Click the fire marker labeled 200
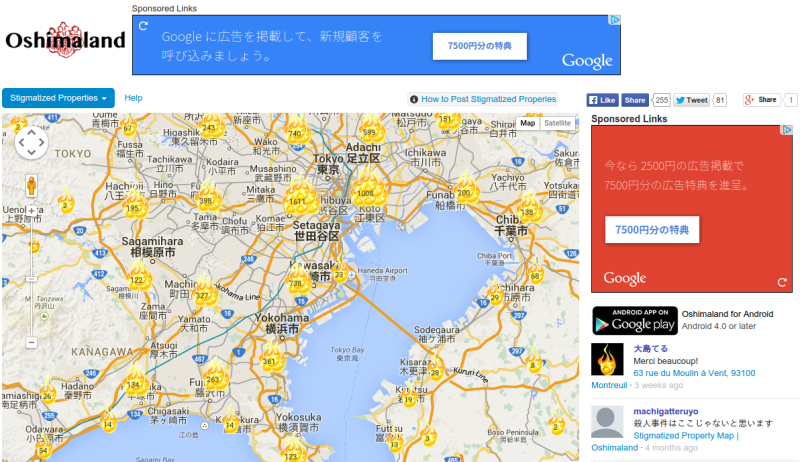This screenshot has width=800, height=462. [464, 191]
